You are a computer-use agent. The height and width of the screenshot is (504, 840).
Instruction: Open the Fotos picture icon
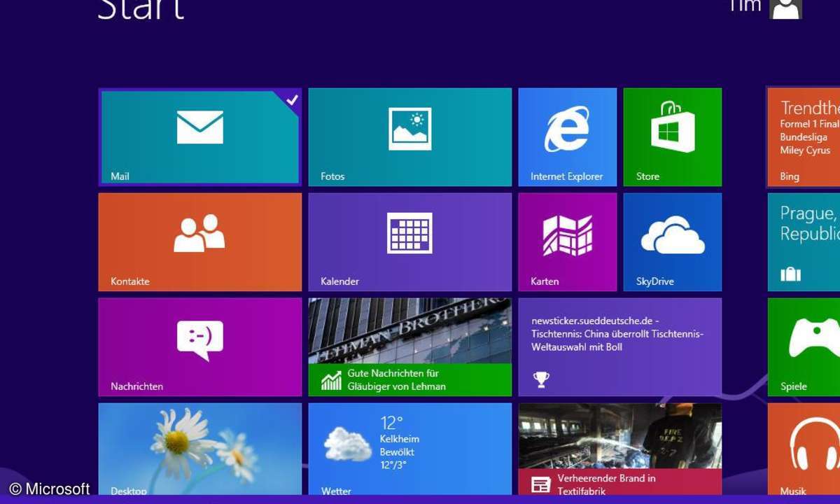point(410,129)
